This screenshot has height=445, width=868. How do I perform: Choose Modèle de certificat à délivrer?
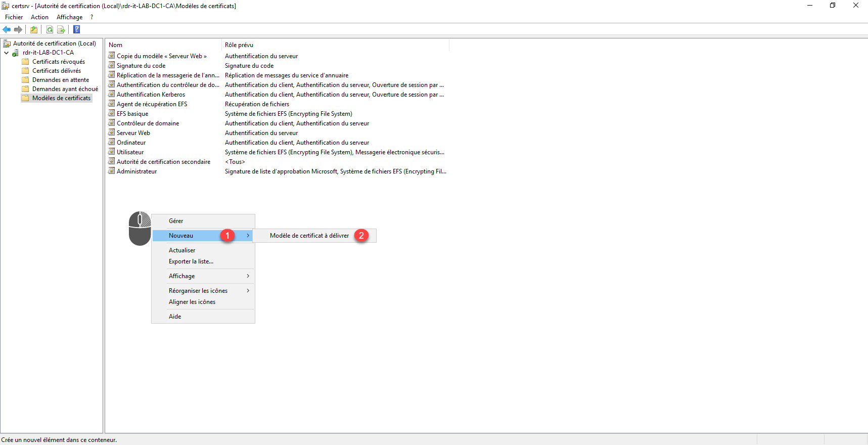coord(309,236)
